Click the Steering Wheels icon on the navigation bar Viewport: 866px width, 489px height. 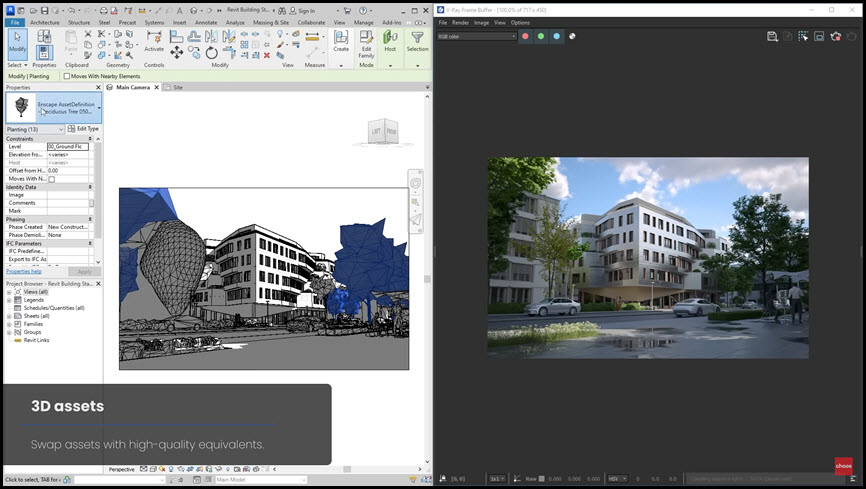[416, 183]
